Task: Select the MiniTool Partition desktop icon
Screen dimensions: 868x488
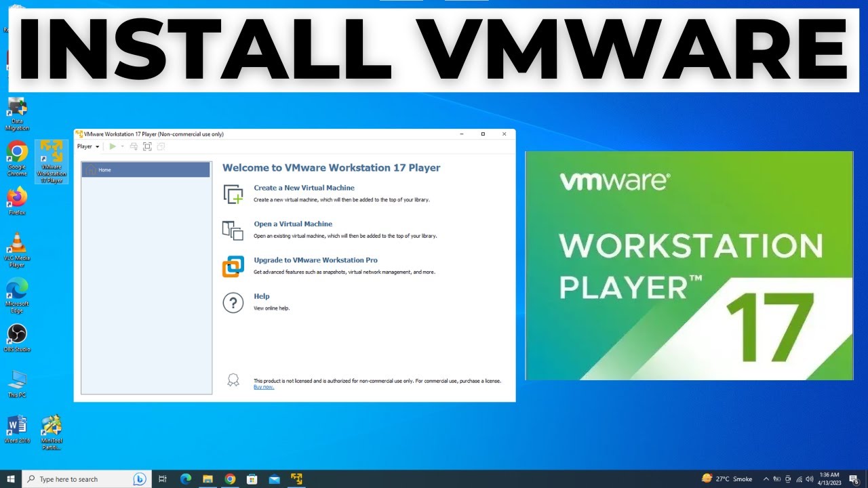Action: tap(52, 432)
